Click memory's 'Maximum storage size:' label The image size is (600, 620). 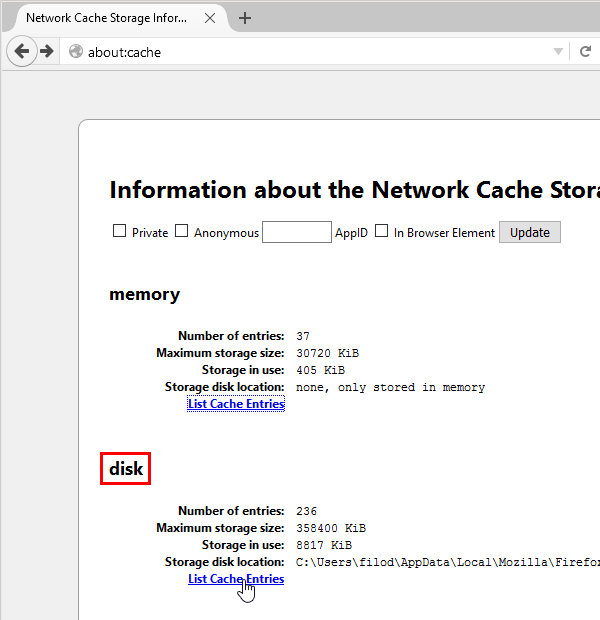pos(220,353)
